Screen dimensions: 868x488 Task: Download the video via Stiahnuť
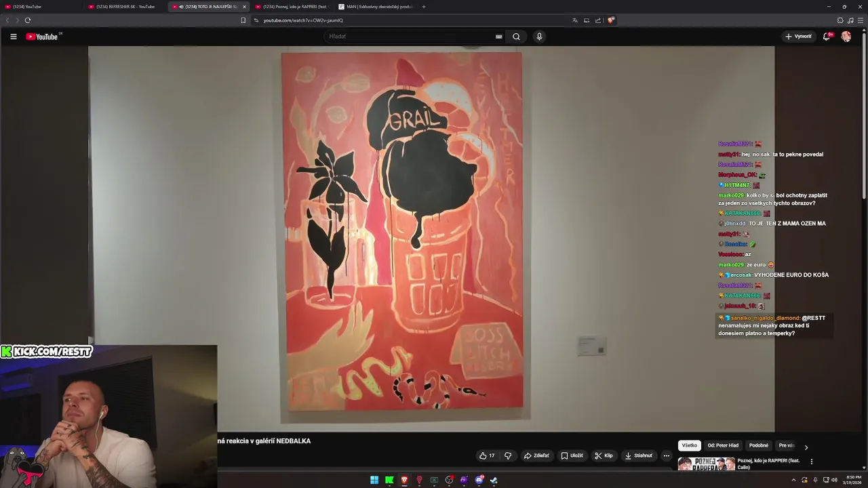point(639,455)
